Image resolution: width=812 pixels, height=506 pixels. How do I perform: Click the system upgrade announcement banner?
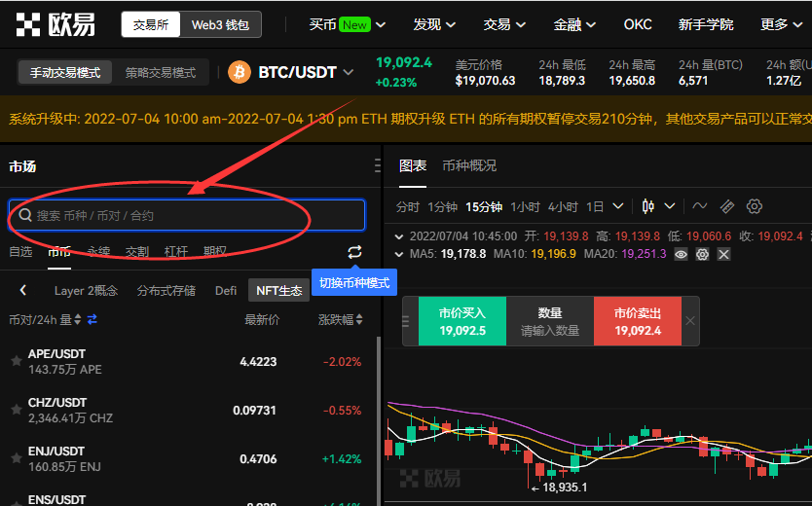click(406, 119)
